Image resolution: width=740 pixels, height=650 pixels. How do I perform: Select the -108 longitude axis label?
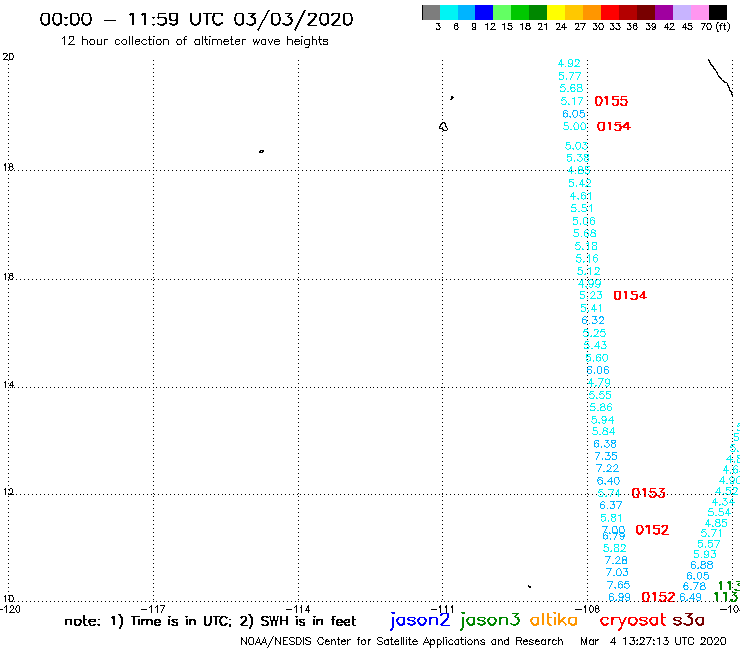coord(588,609)
